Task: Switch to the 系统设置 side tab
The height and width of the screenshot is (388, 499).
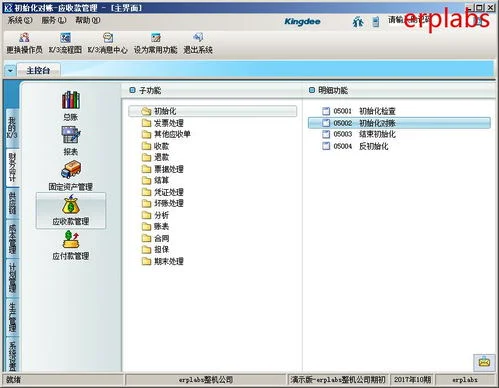Action: coord(12,354)
